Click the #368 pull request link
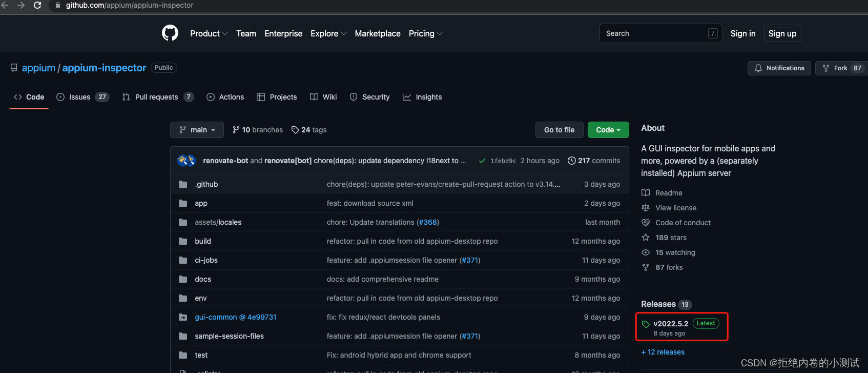 [x=428, y=222]
